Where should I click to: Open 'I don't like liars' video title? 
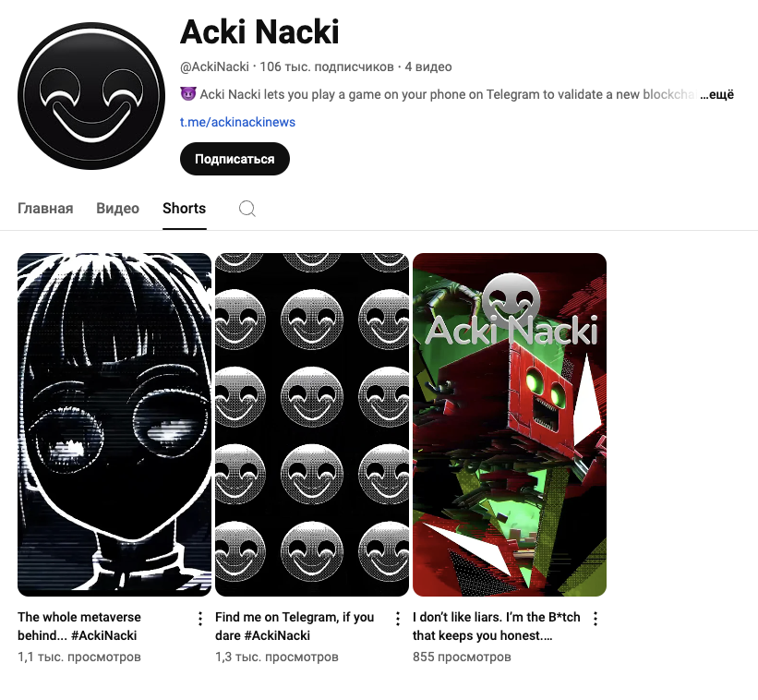[x=496, y=626]
